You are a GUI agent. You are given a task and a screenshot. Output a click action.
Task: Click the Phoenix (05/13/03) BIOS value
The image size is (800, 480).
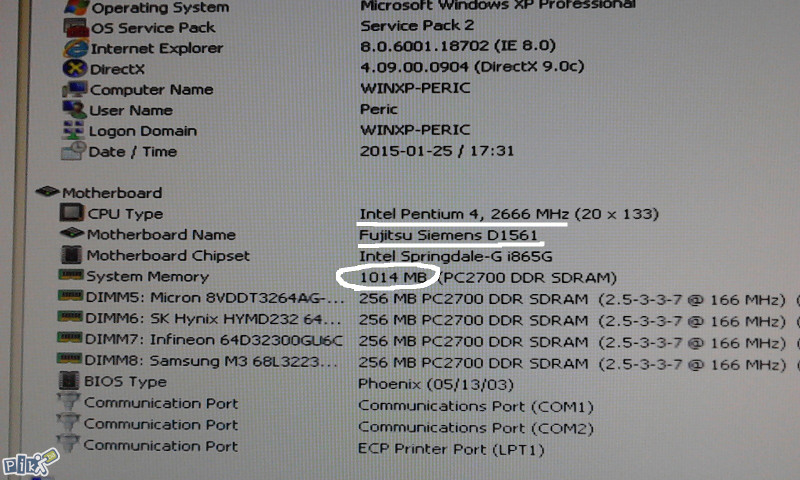pyautogui.click(x=436, y=384)
